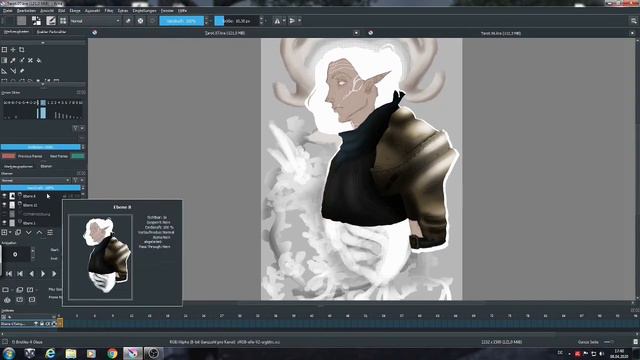This screenshot has width=640, height=360.
Task: Toggle visibility of layer Ebene 1
Action: (x=4, y=223)
